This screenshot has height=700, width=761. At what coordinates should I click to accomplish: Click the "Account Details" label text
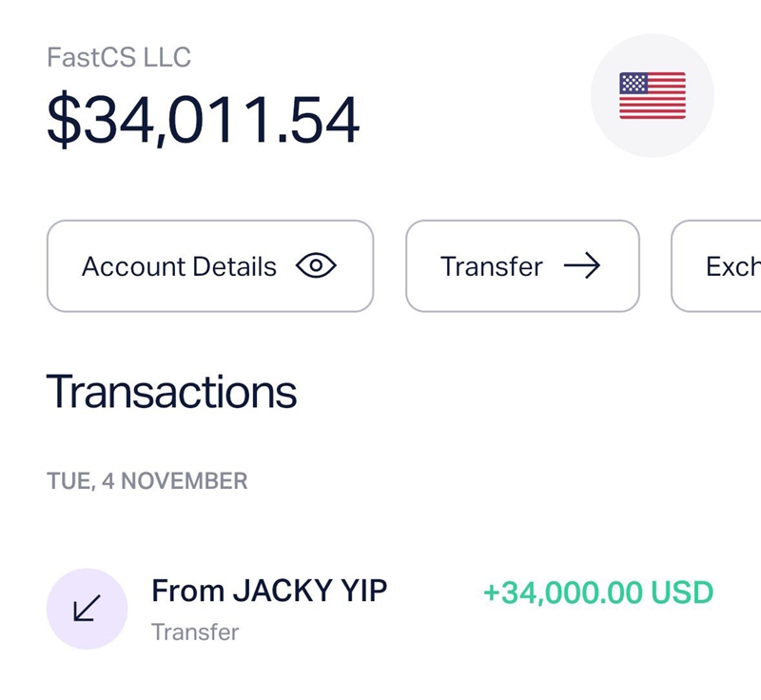coord(179,266)
